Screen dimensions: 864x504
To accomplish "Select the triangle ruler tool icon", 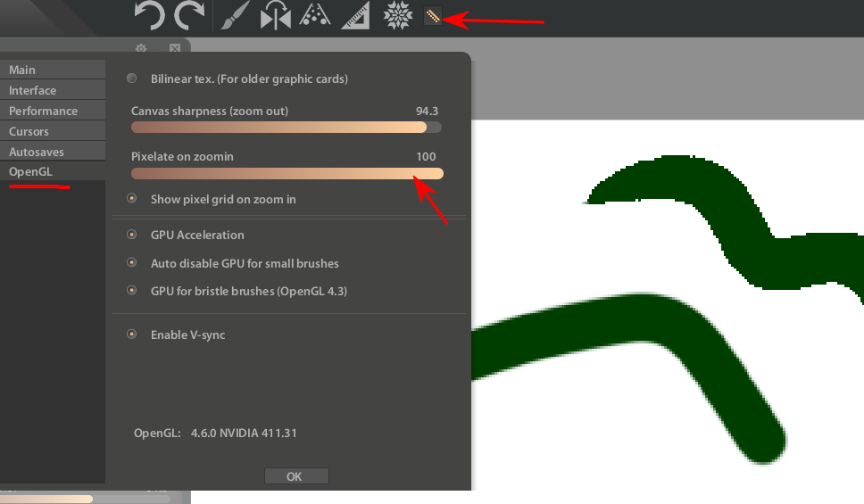I will click(355, 16).
